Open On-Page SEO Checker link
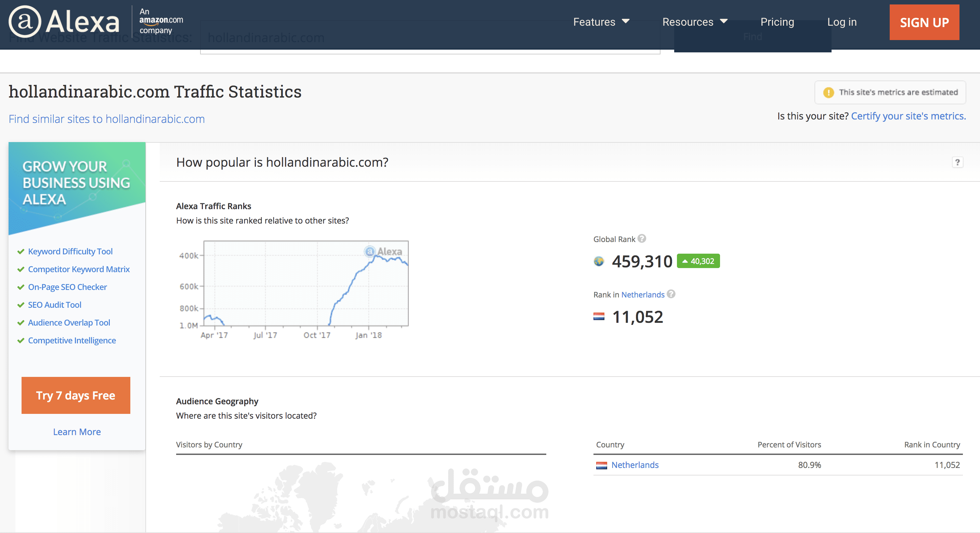This screenshot has width=980, height=533. 67,287
